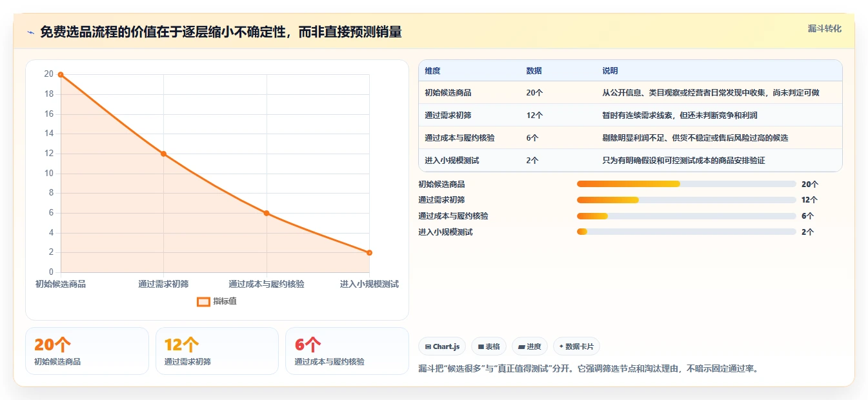Click the 通过成本与履约核验 progress bar

[686, 216]
